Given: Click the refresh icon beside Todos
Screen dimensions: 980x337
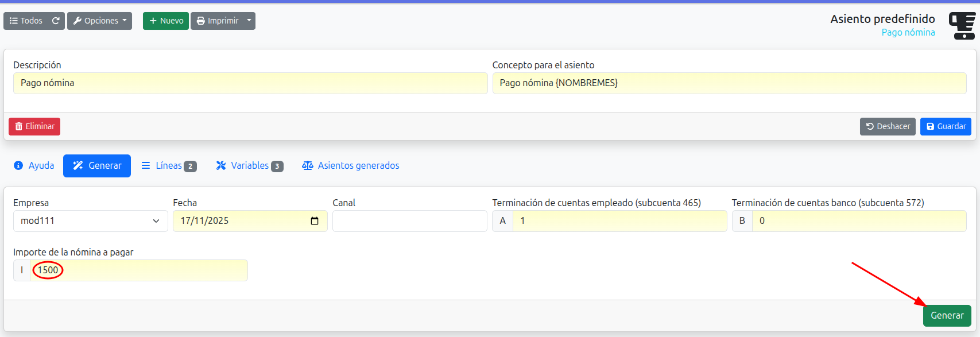Looking at the screenshot, I should (56, 21).
